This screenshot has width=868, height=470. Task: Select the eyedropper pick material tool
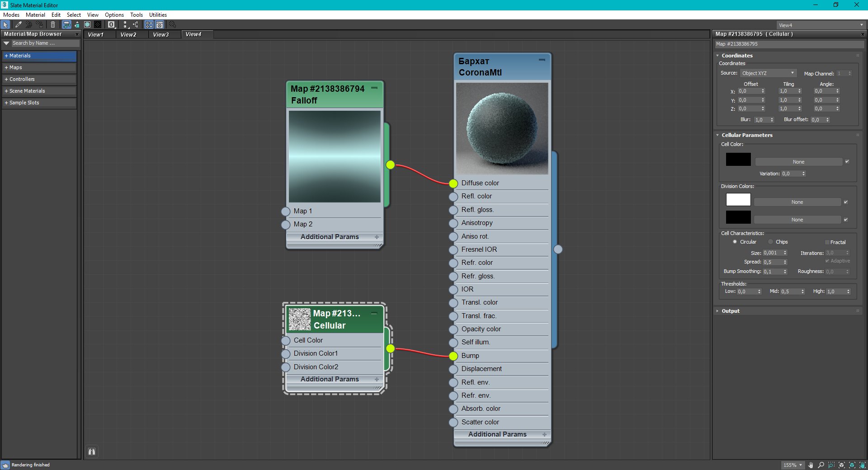19,24
